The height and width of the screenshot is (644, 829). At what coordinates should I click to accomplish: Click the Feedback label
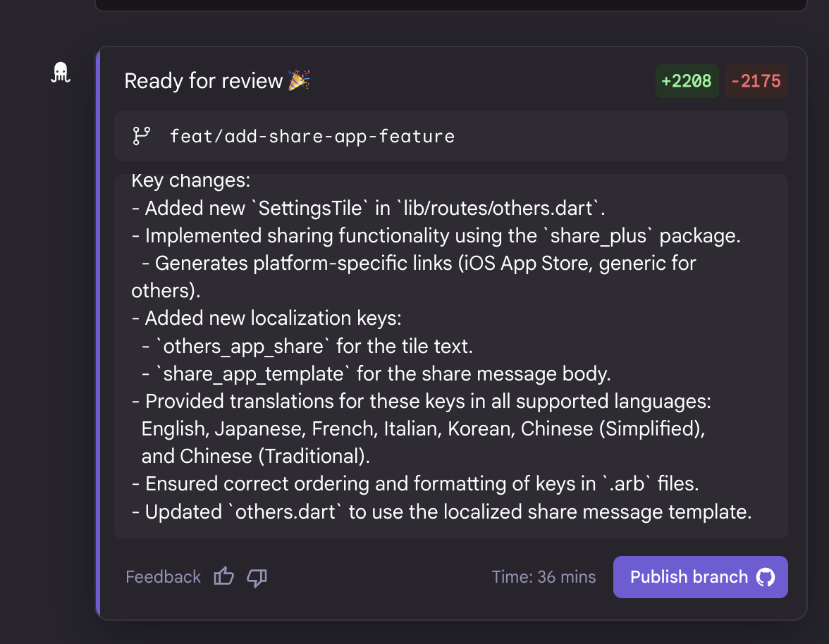[164, 577]
